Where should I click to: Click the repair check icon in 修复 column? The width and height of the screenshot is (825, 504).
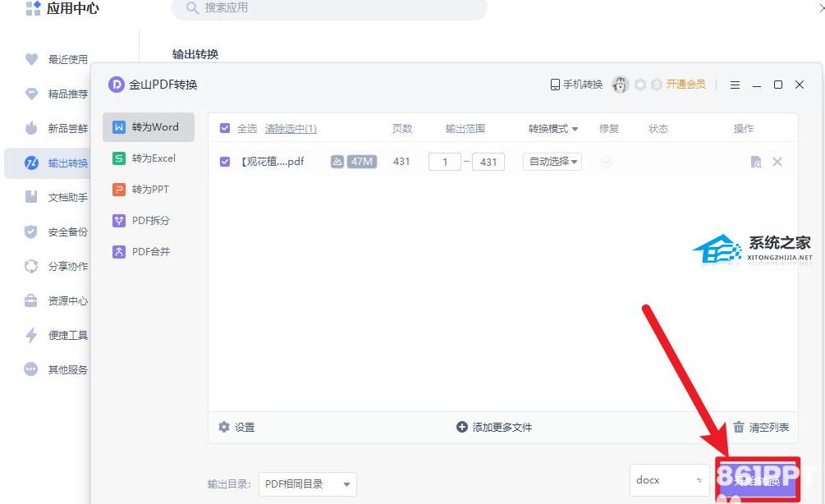pyautogui.click(x=606, y=162)
